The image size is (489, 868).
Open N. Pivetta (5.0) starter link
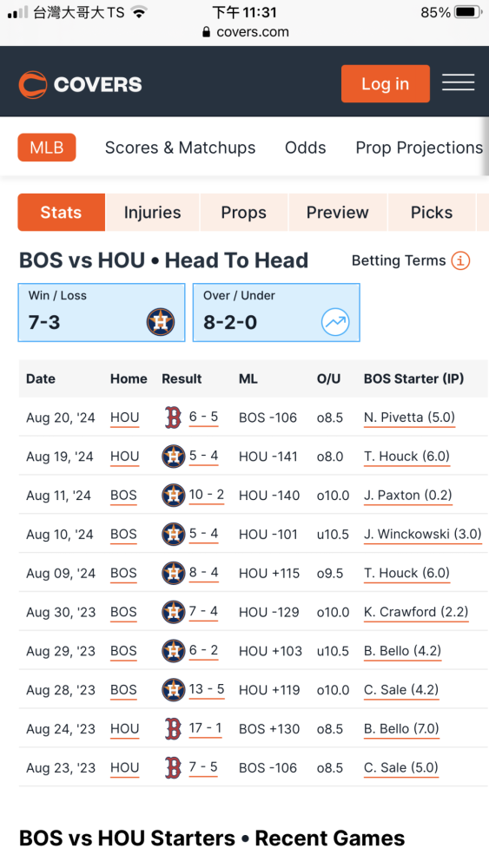coord(409,418)
